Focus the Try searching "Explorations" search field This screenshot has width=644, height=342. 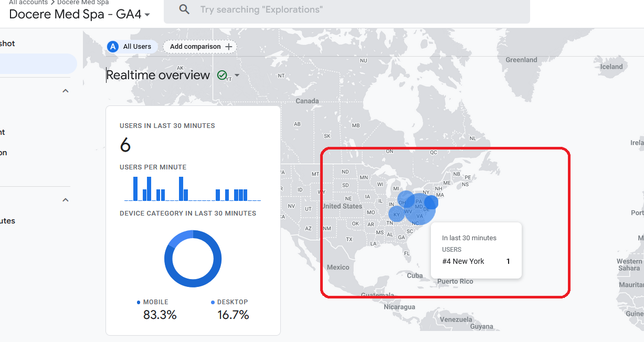pyautogui.click(x=346, y=9)
